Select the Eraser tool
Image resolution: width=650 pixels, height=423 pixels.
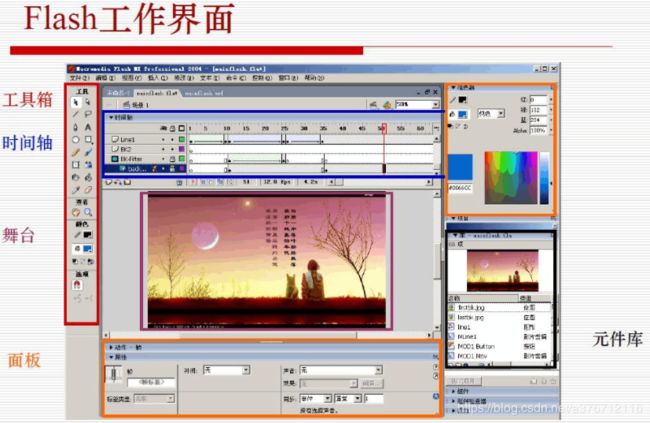(88, 190)
